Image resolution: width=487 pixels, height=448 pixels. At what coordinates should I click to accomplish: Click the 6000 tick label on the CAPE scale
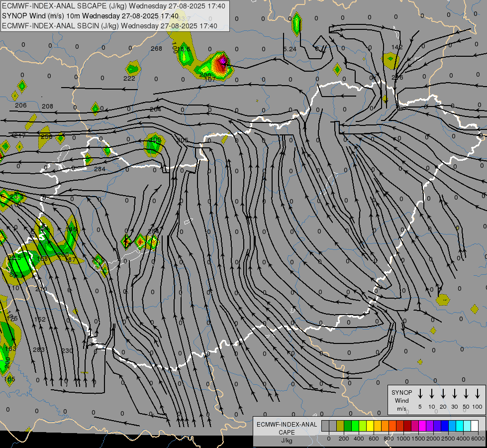point(479,439)
